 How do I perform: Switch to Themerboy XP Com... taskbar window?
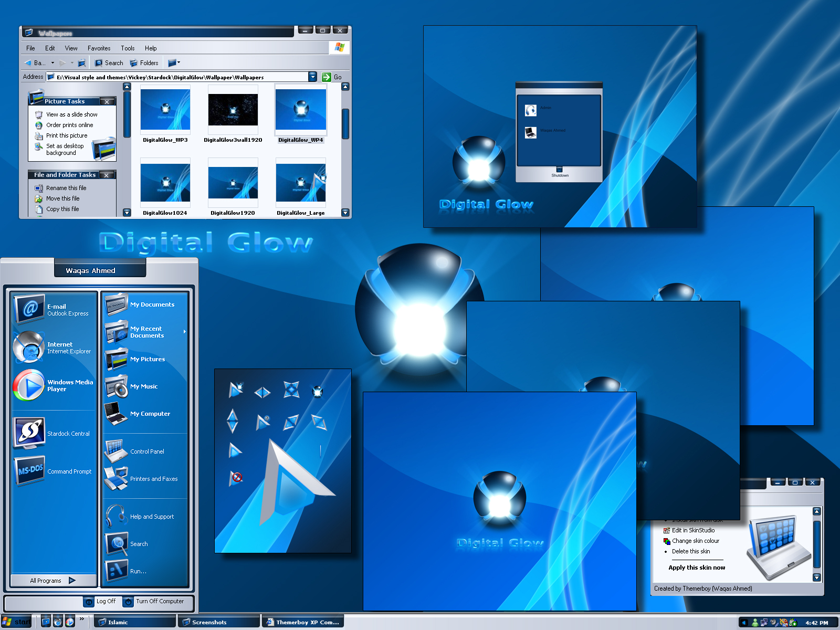click(x=303, y=622)
